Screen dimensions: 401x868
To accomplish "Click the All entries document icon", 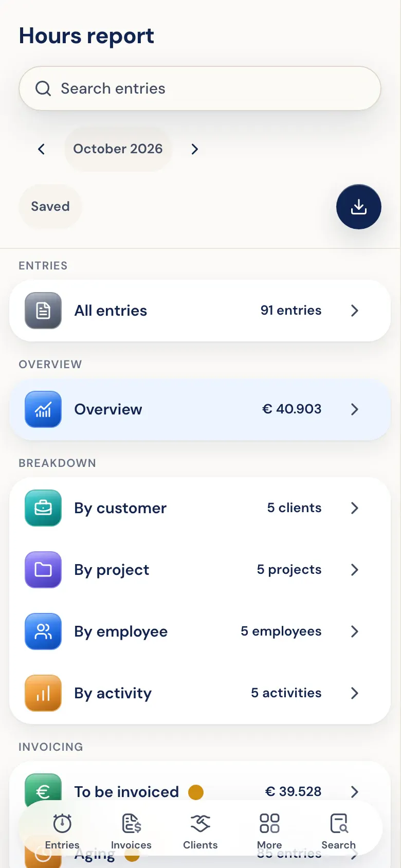I will pyautogui.click(x=43, y=311).
